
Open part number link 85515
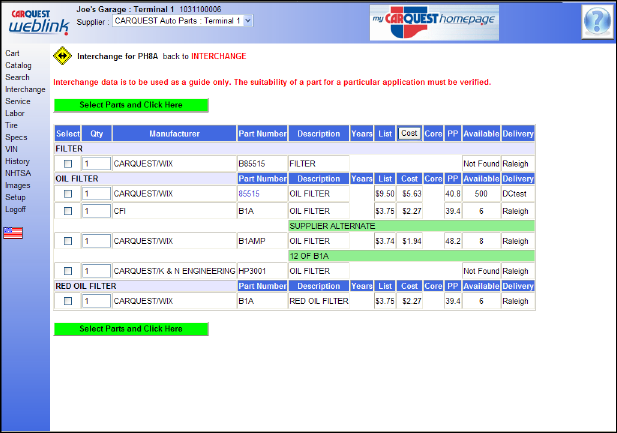pos(249,194)
